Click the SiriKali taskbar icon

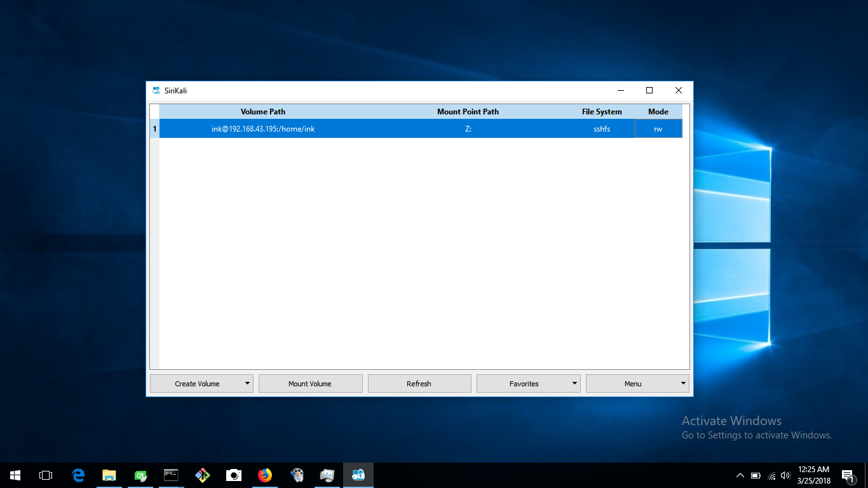point(358,475)
